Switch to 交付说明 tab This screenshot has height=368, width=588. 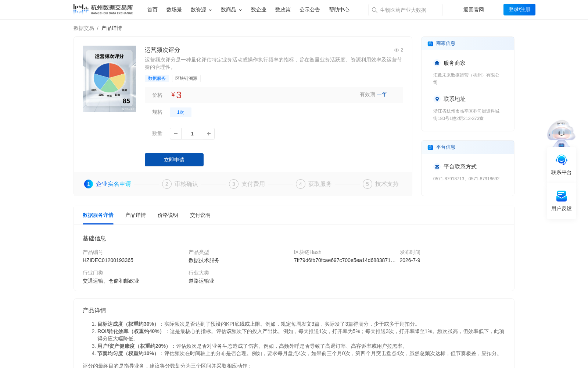(200, 215)
